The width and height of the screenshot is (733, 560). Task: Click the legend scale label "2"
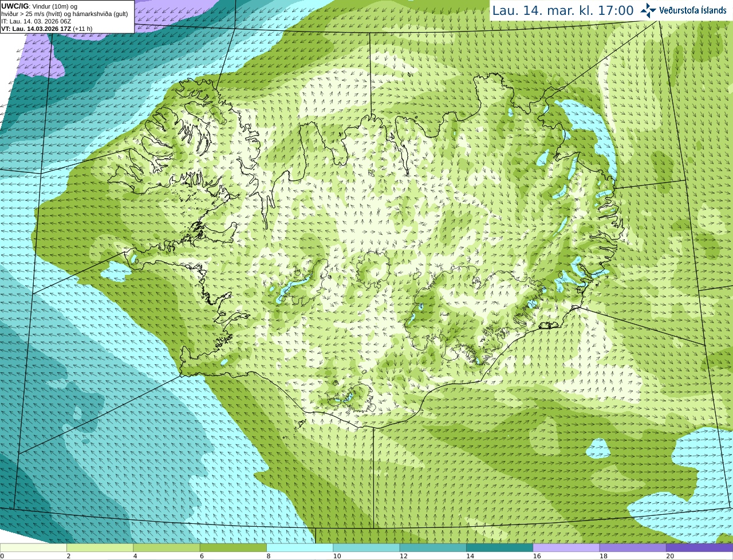click(69, 556)
